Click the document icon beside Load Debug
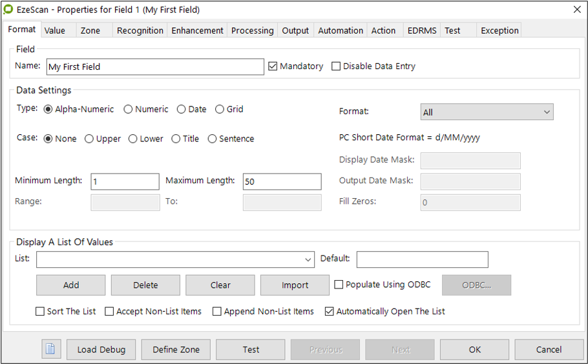This screenshot has height=364, width=588. click(50, 349)
